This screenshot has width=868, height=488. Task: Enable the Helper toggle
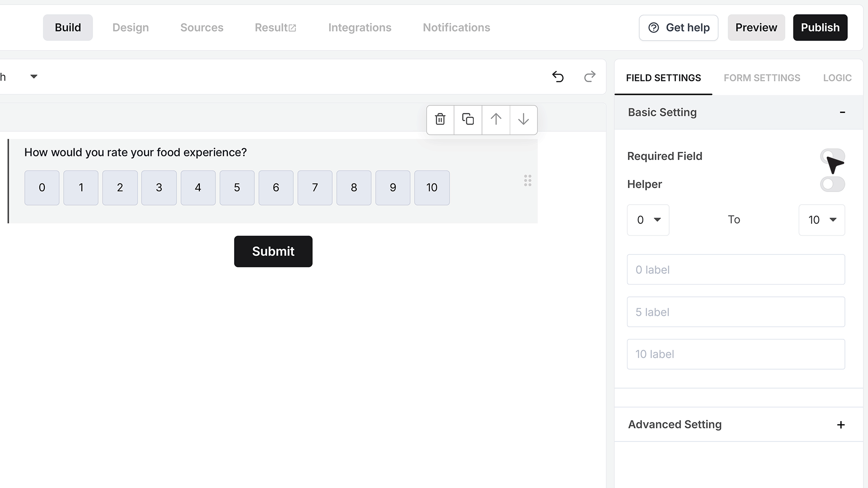pos(832,184)
